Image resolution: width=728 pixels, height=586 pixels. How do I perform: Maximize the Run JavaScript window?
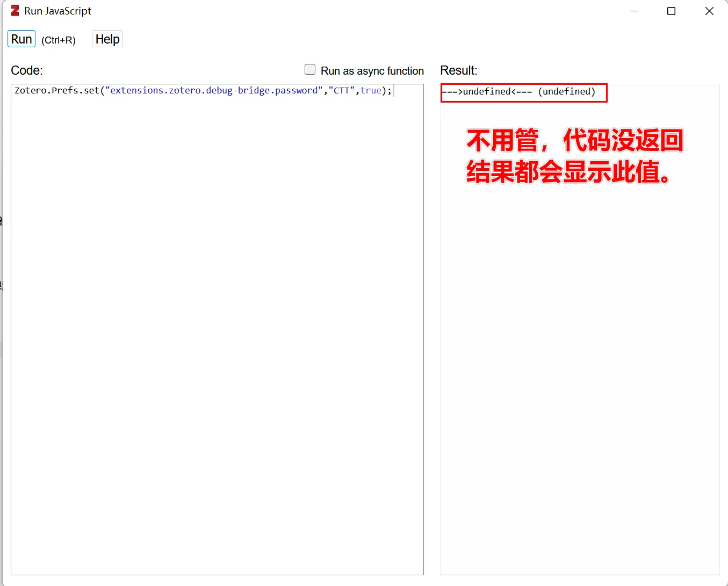[x=671, y=11]
